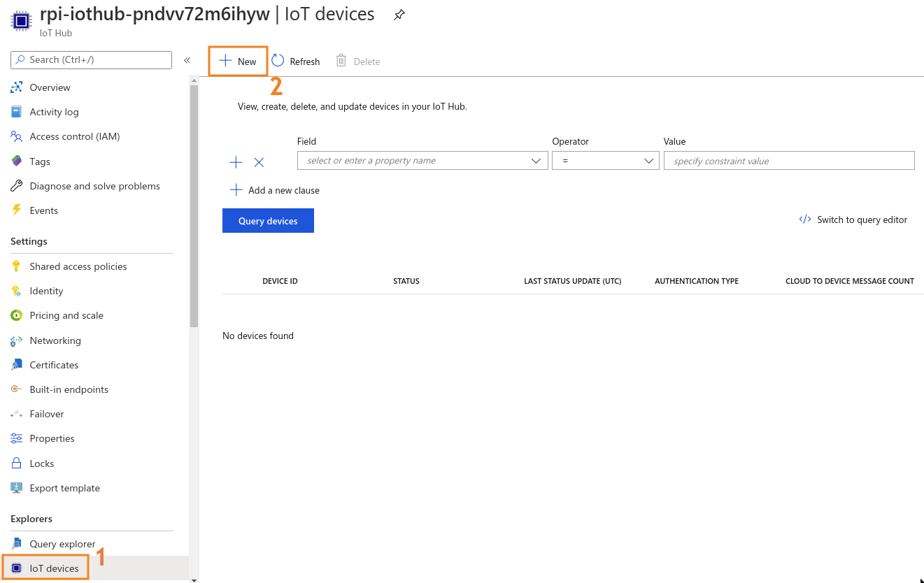Image resolution: width=924 pixels, height=583 pixels.
Task: Click the disabled Delete toolbar button
Action: click(358, 61)
